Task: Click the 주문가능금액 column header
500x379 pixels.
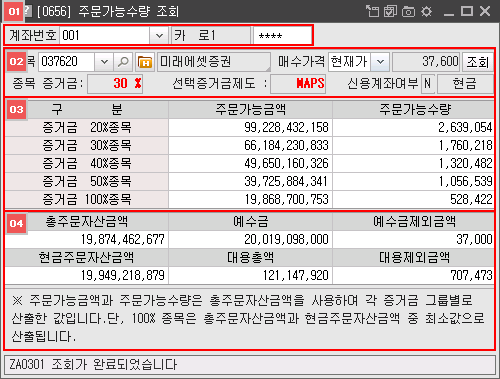Action: [x=250, y=109]
